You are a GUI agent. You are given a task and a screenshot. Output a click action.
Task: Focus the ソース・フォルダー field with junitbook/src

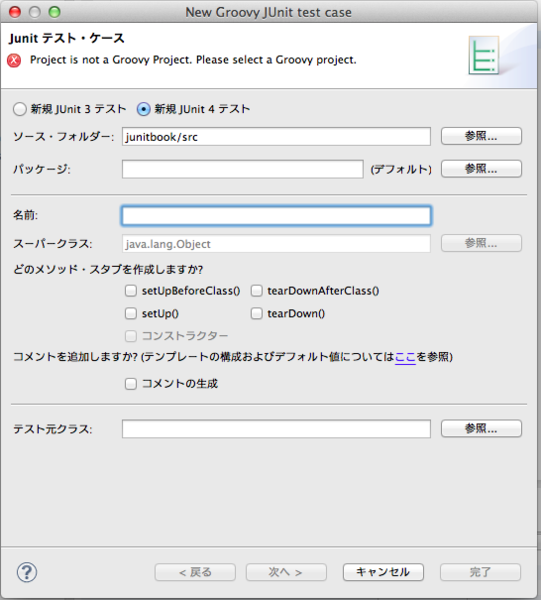pos(276,137)
